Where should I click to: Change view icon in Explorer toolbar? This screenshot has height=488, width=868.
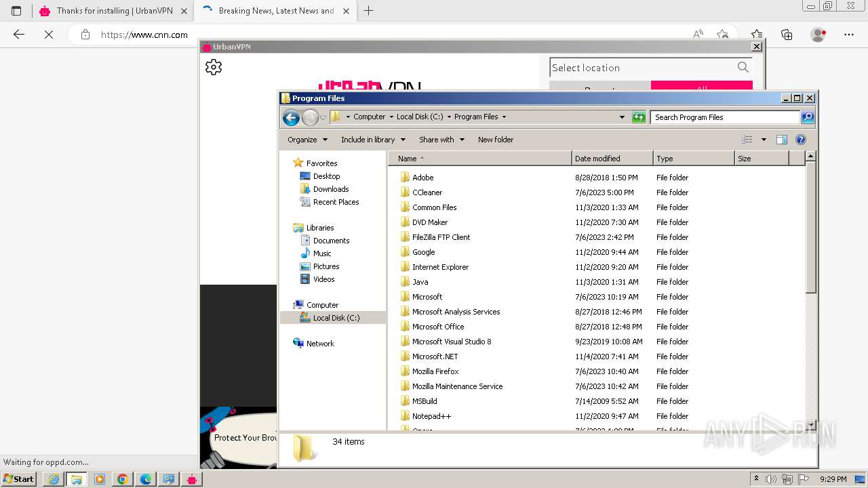point(747,140)
